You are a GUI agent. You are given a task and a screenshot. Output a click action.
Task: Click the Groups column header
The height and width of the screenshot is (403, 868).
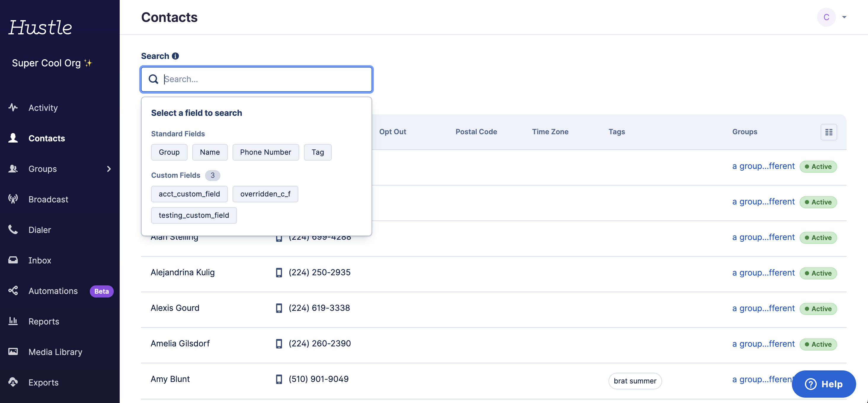pyautogui.click(x=745, y=132)
